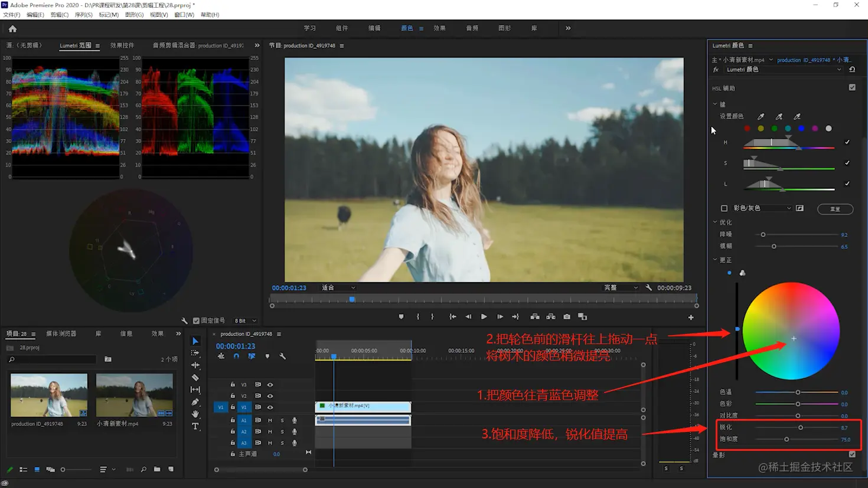Viewport: 868px width, 488px height.
Task: Click the Export Frame camera icon
Action: 567,317
